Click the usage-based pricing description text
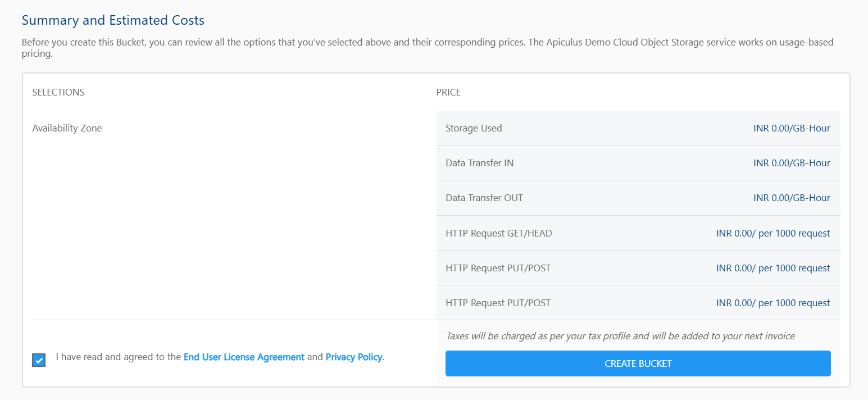Image resolution: width=868 pixels, height=400 pixels. 427,47
